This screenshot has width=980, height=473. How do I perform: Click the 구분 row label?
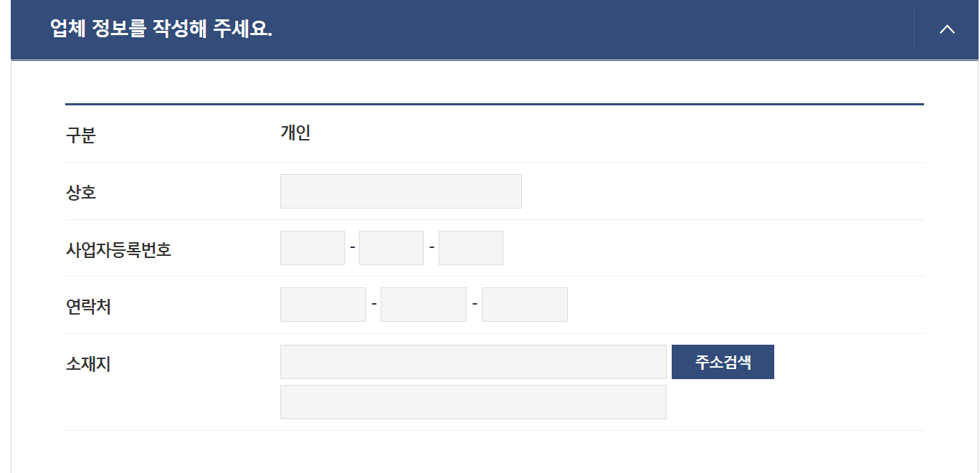[81, 135]
